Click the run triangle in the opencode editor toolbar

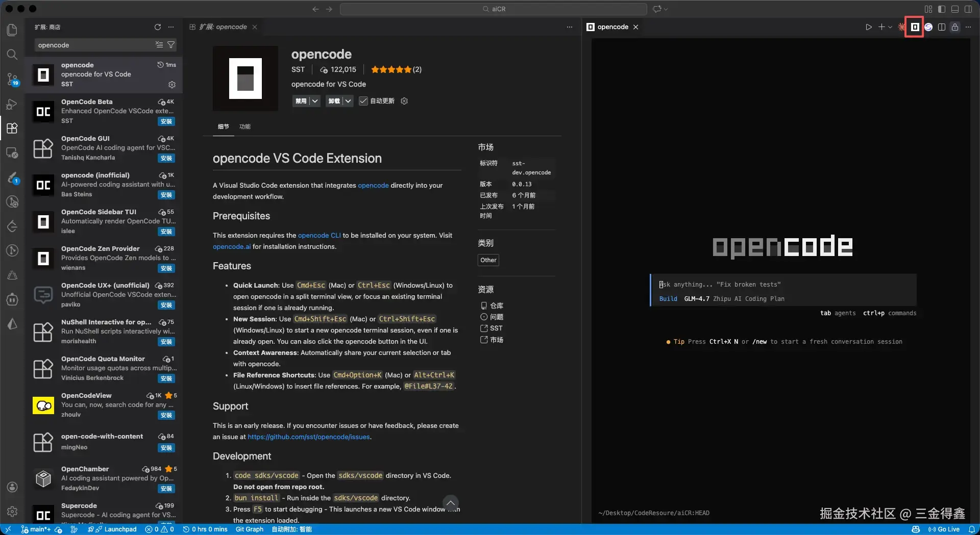[x=869, y=27]
